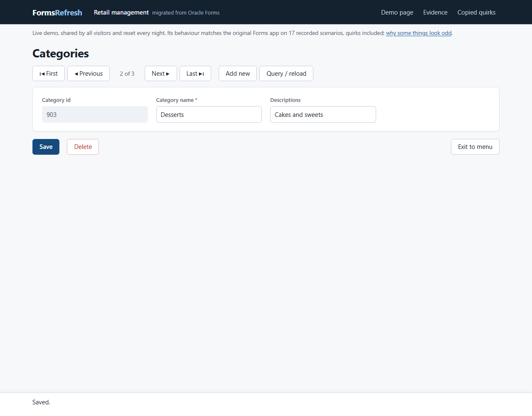Open the Copied quirks nav item
This screenshot has width=532, height=416.
[476, 12]
